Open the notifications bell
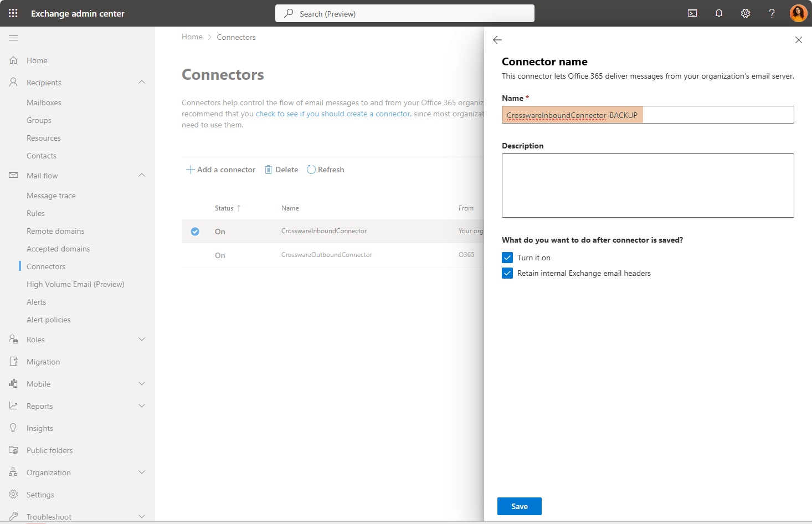 (719, 13)
